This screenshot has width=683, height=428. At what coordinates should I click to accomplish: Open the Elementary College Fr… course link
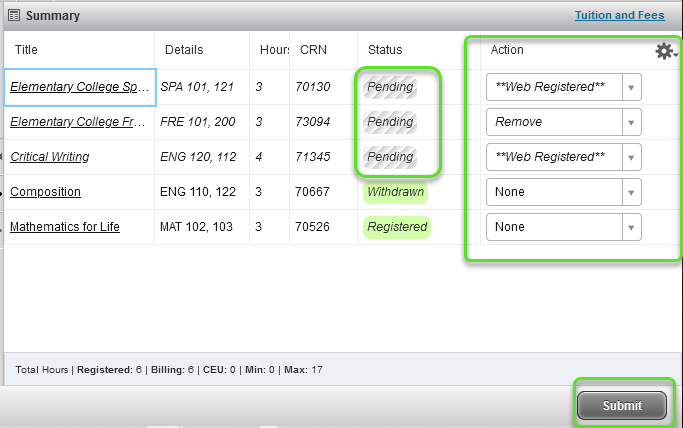(78, 121)
